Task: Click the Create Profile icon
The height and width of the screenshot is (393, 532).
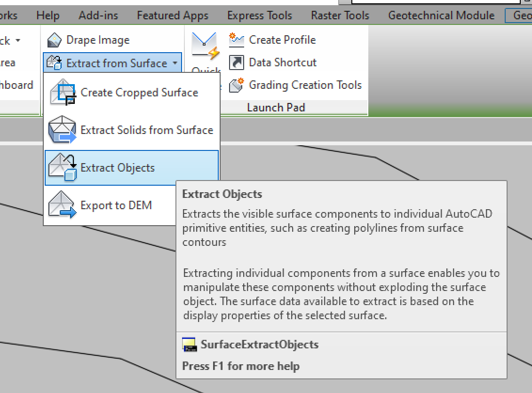Action: (237, 40)
